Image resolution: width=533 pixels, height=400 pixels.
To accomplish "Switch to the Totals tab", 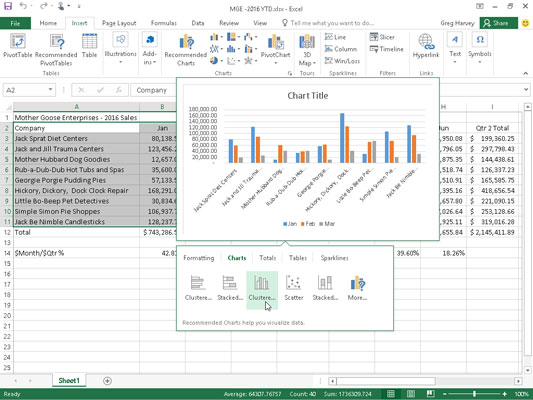I will [268, 258].
